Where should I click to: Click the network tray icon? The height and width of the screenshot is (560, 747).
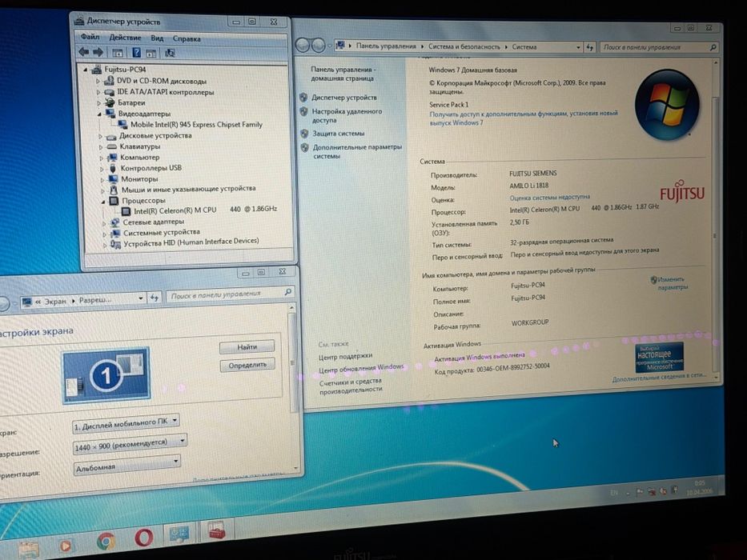coord(651,491)
